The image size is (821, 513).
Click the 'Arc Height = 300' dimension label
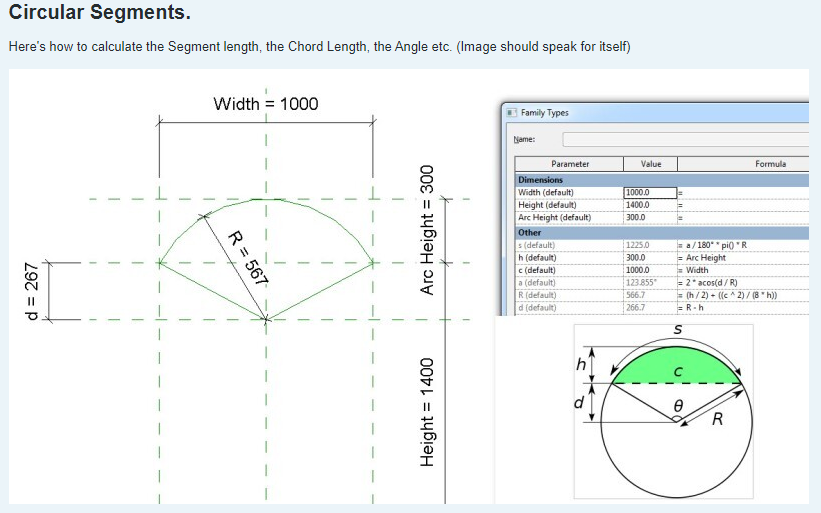[427, 230]
